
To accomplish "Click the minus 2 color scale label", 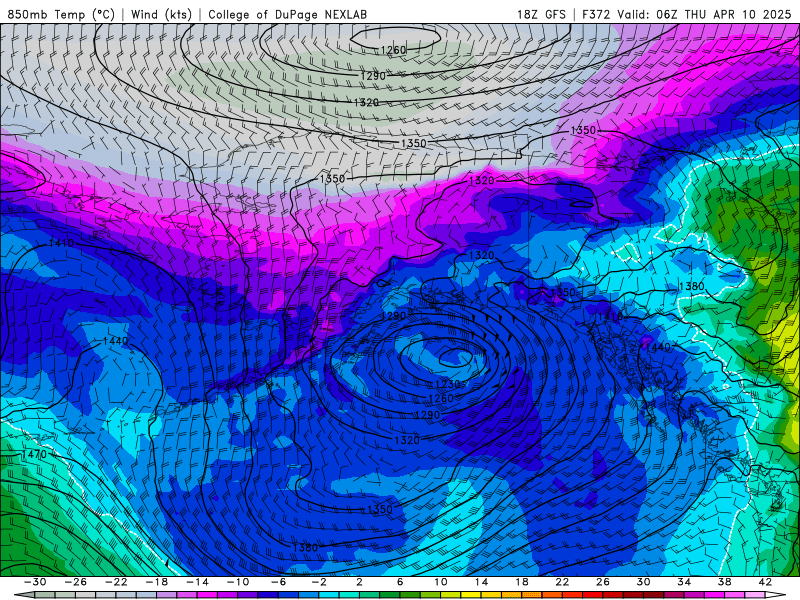I will pyautogui.click(x=318, y=582).
